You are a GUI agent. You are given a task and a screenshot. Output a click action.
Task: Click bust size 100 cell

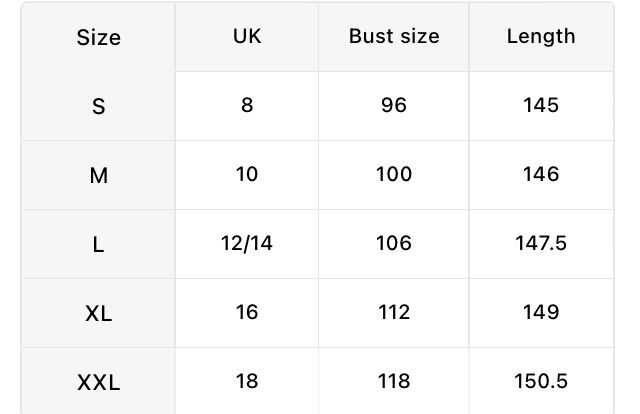[x=394, y=174]
